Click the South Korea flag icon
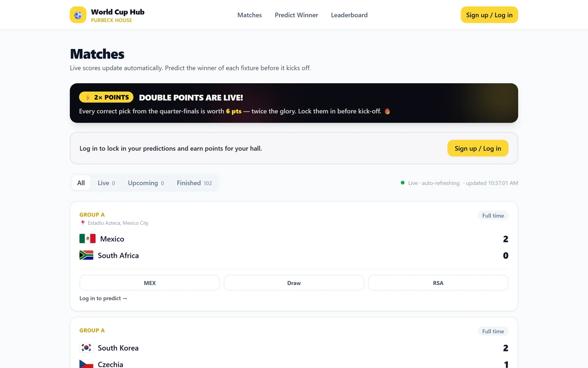The width and height of the screenshot is (588, 368). coord(86,347)
